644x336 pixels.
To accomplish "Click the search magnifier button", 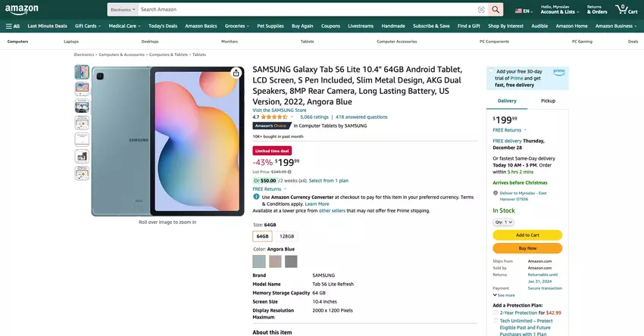I will click(x=496, y=10).
